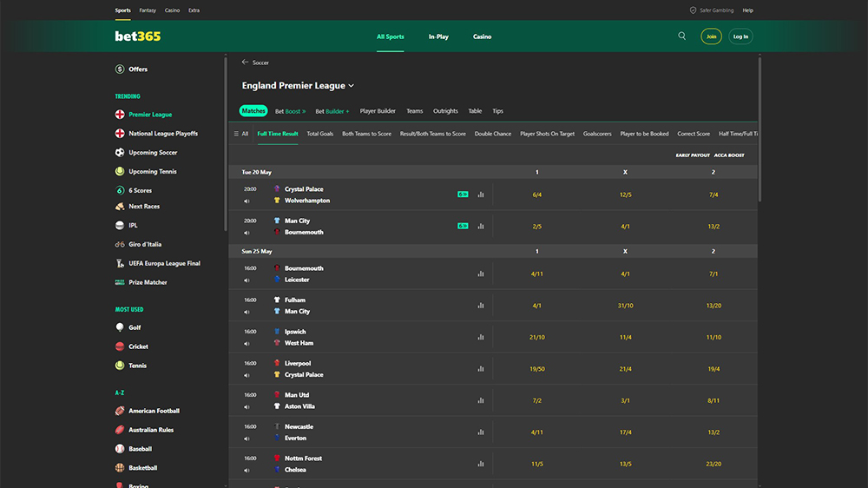Image resolution: width=868 pixels, height=488 pixels.
Task: Select Liverpool home win at 19/50
Action: (x=536, y=368)
